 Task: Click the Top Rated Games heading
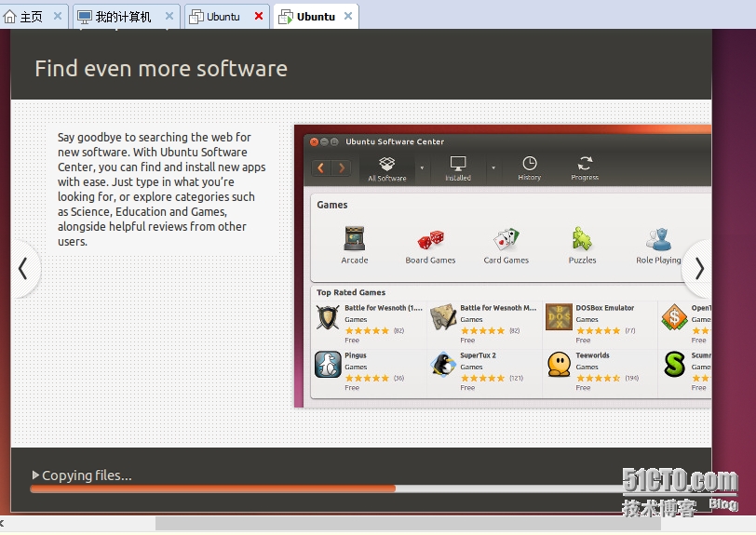pyautogui.click(x=351, y=292)
